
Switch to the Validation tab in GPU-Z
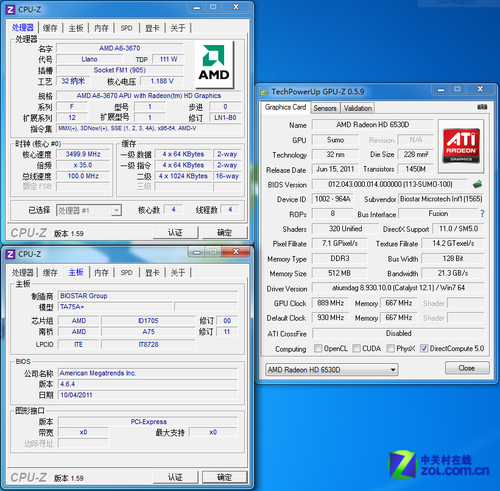tap(358, 108)
